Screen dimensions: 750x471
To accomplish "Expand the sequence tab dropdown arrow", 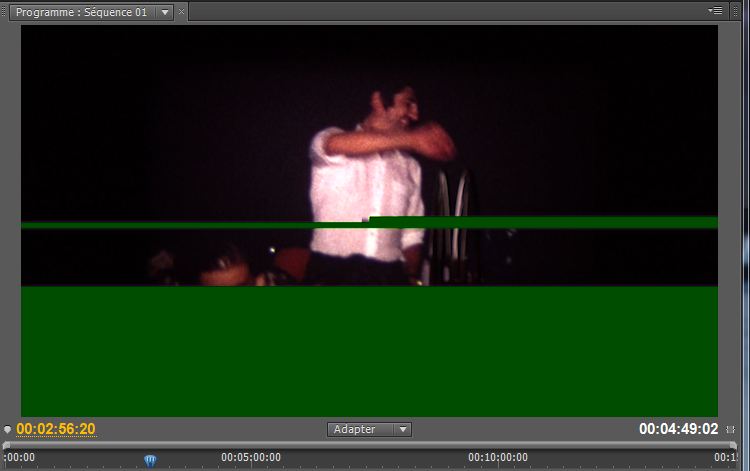I will coord(165,12).
